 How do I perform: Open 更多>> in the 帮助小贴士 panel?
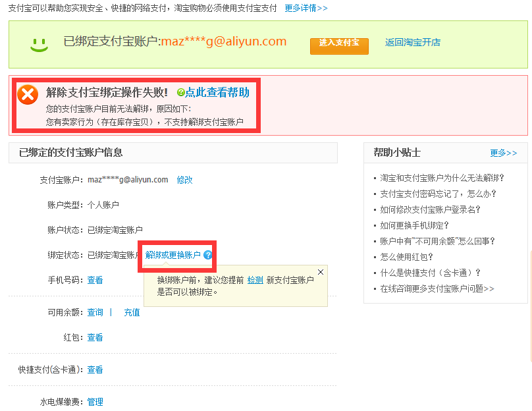coord(504,153)
